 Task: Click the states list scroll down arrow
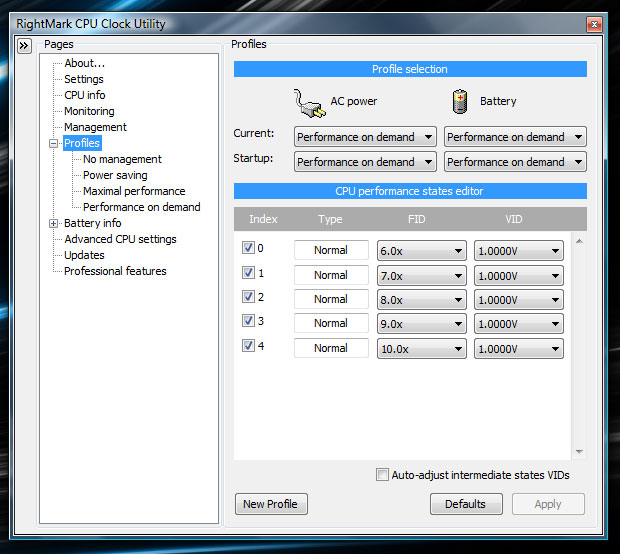pyautogui.click(x=579, y=452)
